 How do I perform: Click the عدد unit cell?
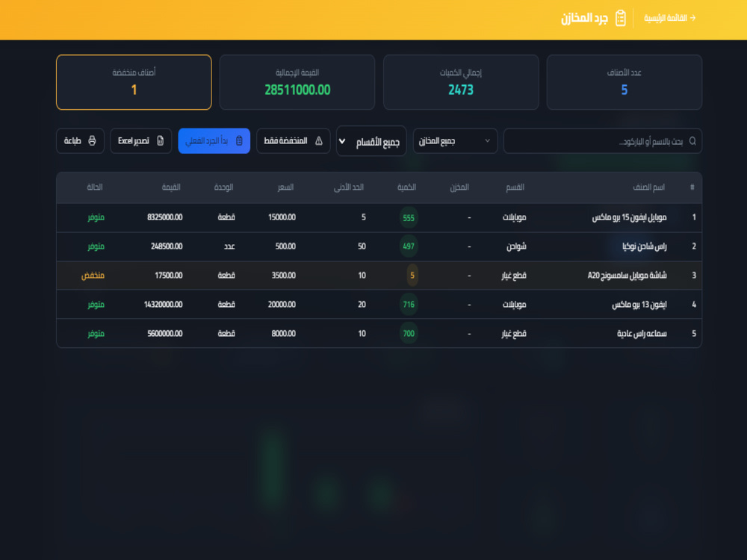click(x=229, y=246)
